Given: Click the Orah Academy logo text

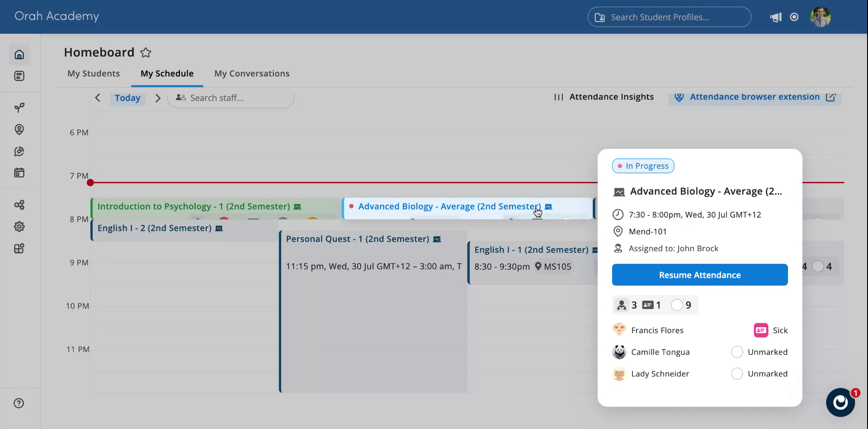Looking at the screenshot, I should click(57, 16).
